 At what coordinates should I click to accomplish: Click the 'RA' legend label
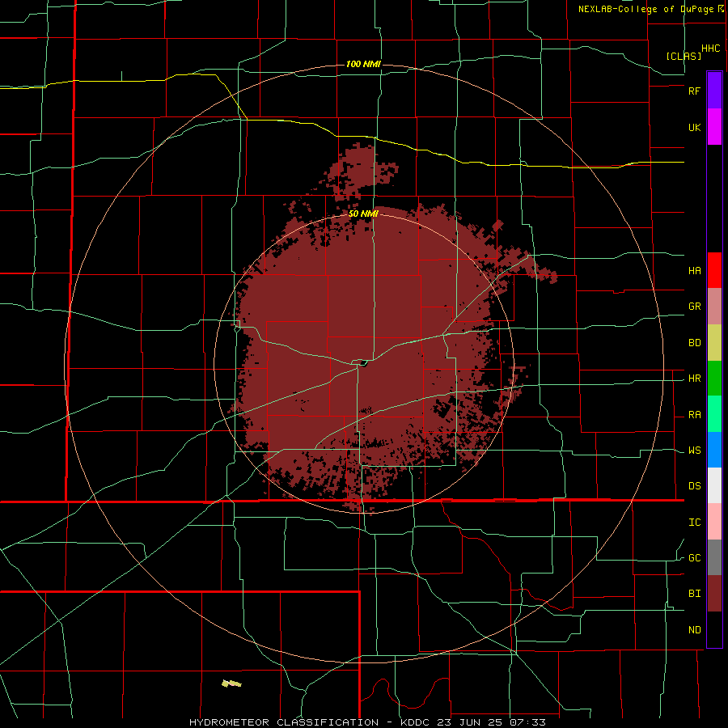[x=694, y=415]
